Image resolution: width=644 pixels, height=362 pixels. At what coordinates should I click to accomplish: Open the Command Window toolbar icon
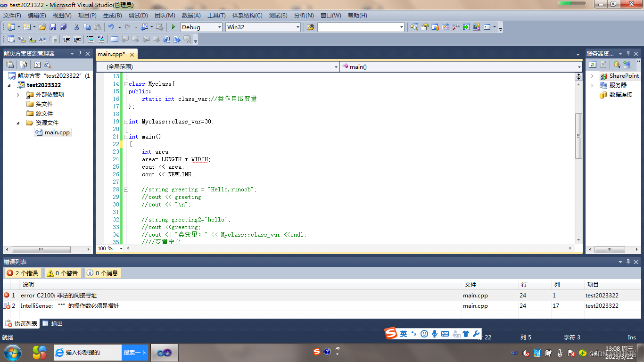pos(487,27)
